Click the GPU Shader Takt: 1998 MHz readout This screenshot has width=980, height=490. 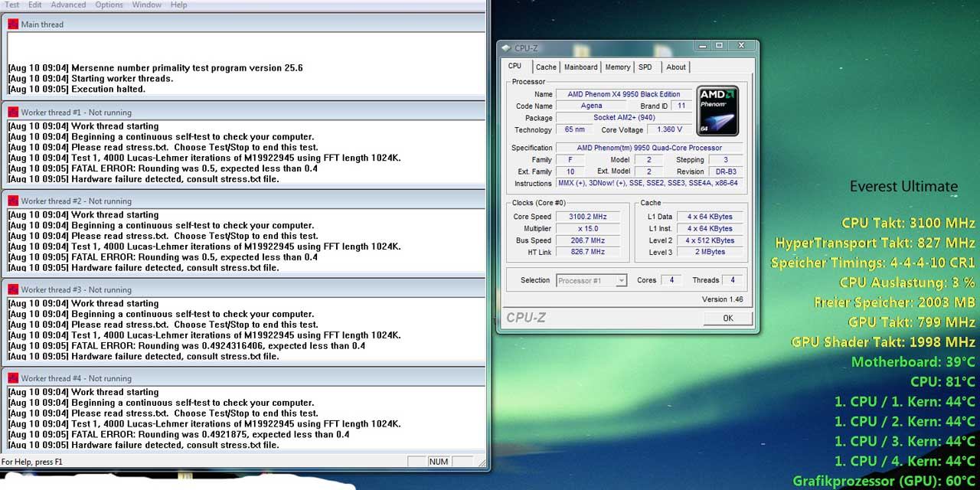(884, 341)
